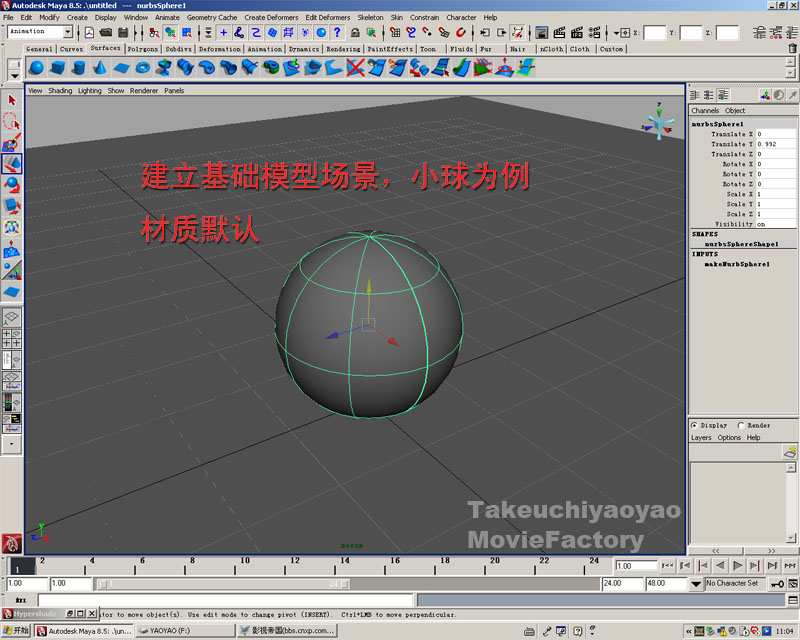Enable snap to grids in the status line
The width and height of the screenshot is (800, 640).
click(x=394, y=35)
